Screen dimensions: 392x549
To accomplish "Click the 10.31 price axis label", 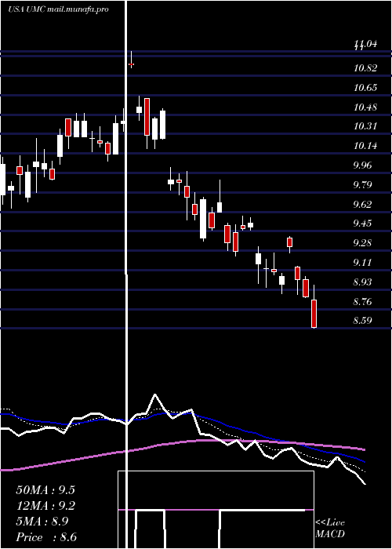I will pos(365,126).
